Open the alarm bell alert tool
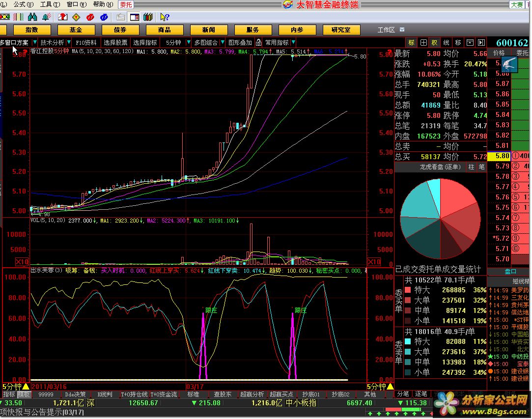This screenshot has height=419, width=532. [x=47, y=17]
